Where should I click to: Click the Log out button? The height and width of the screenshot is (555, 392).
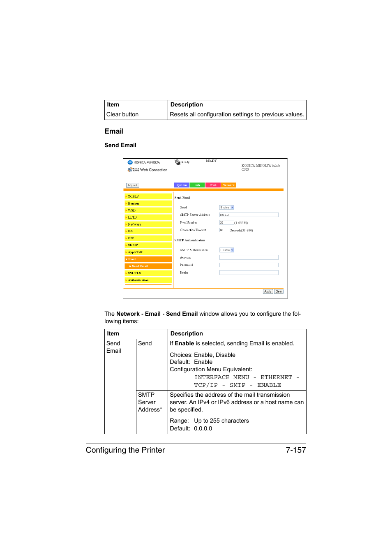pos(133,185)
